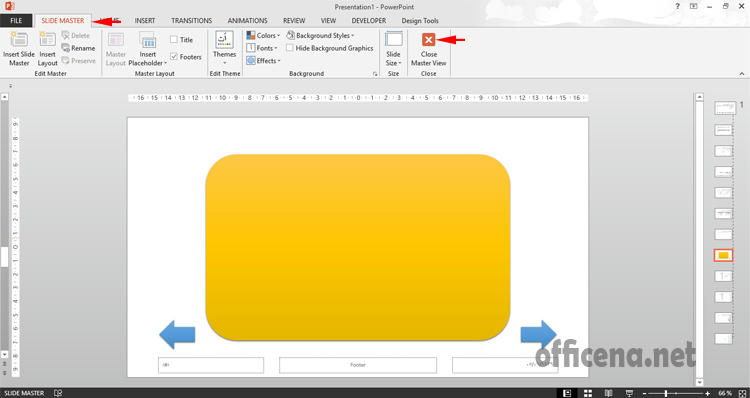This screenshot has width=750, height=398.
Task: Open the Themes gallery button
Action: click(x=224, y=48)
